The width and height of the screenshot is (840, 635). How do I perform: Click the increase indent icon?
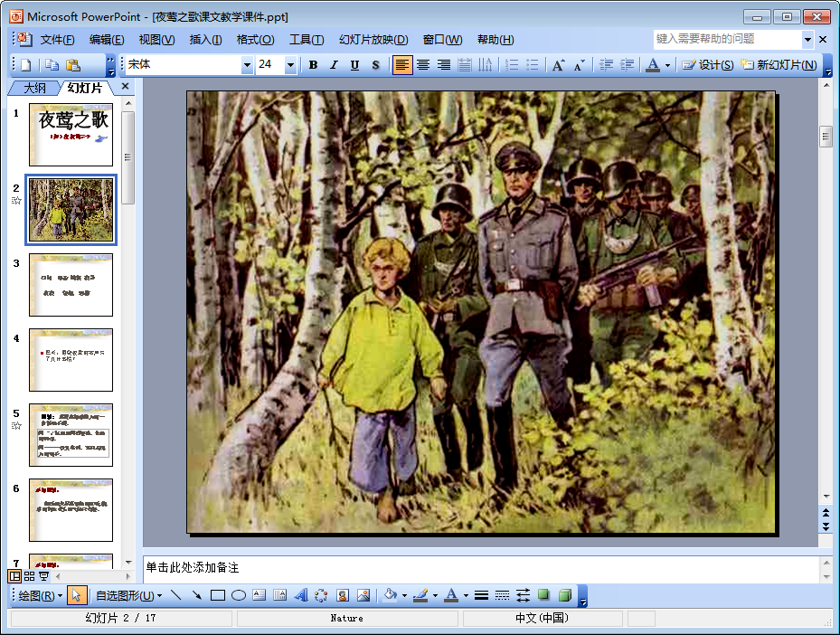pos(627,65)
